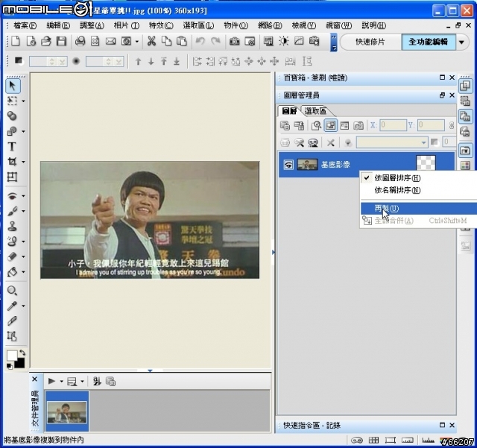Open the 視窗(W) menu
Screen dimensions: 477x448
point(338,25)
